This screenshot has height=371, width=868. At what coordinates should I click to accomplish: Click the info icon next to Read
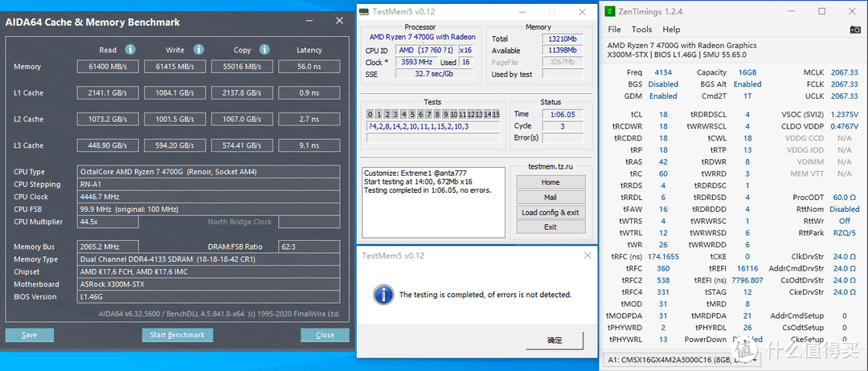coord(130,50)
